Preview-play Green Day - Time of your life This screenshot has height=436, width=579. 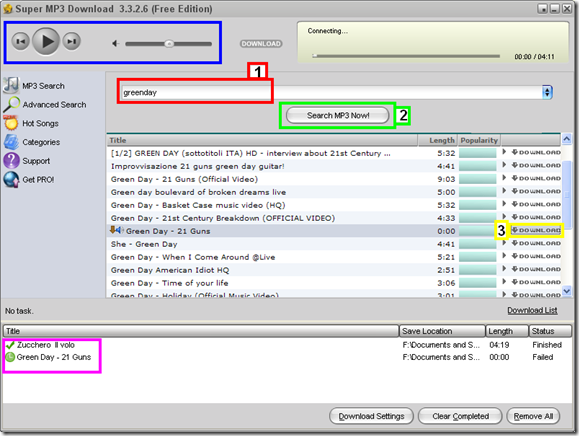[504, 281]
